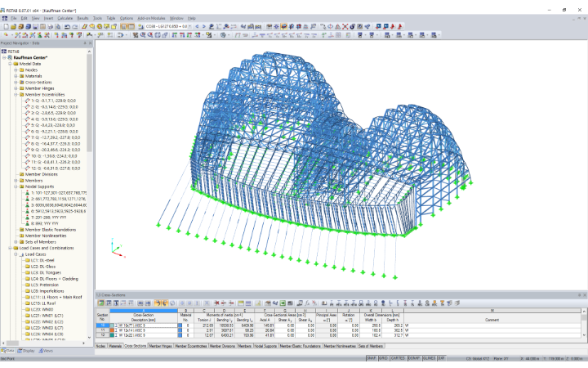The image size is (588, 368).
Task: Toggle the table display button
Action: pos(131,27)
